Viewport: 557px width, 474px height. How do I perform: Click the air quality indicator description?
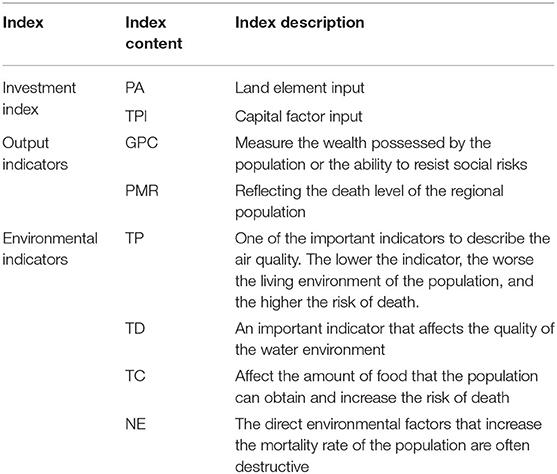(x=393, y=270)
